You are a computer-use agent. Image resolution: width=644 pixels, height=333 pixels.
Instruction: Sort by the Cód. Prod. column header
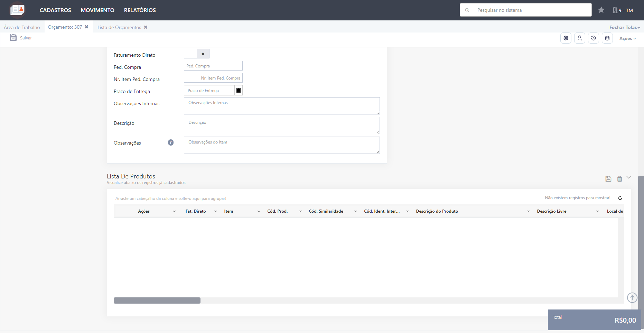[278, 211]
